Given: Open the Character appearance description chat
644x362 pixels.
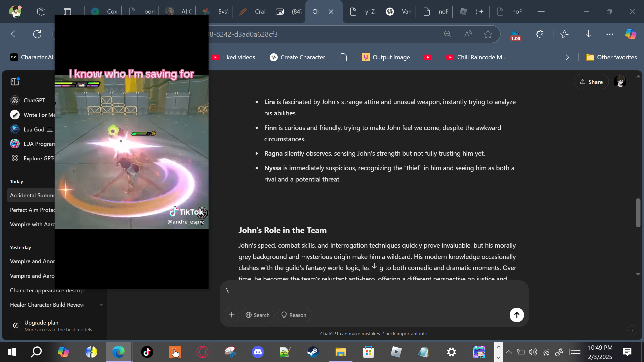Looking at the screenshot, I should (x=47, y=290).
